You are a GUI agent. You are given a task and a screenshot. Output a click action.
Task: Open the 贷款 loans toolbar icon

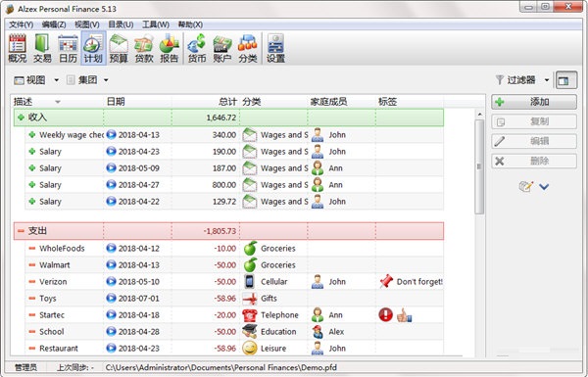point(144,48)
